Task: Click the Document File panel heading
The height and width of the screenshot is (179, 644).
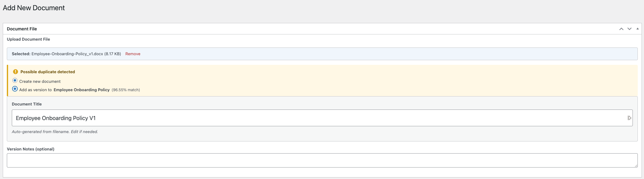Action: pos(22,29)
